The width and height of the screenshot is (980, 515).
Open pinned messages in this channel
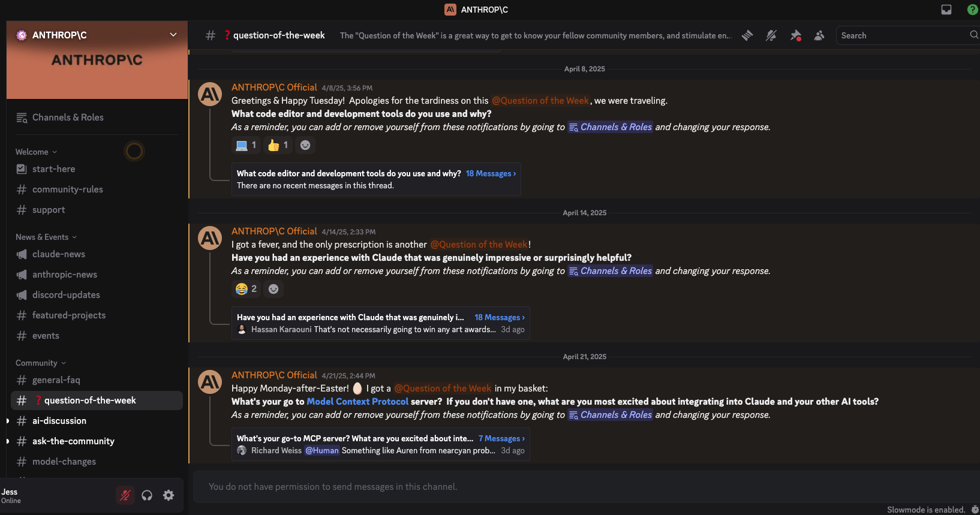click(x=795, y=35)
